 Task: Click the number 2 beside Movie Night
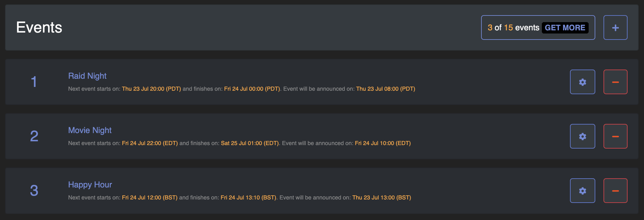point(34,136)
